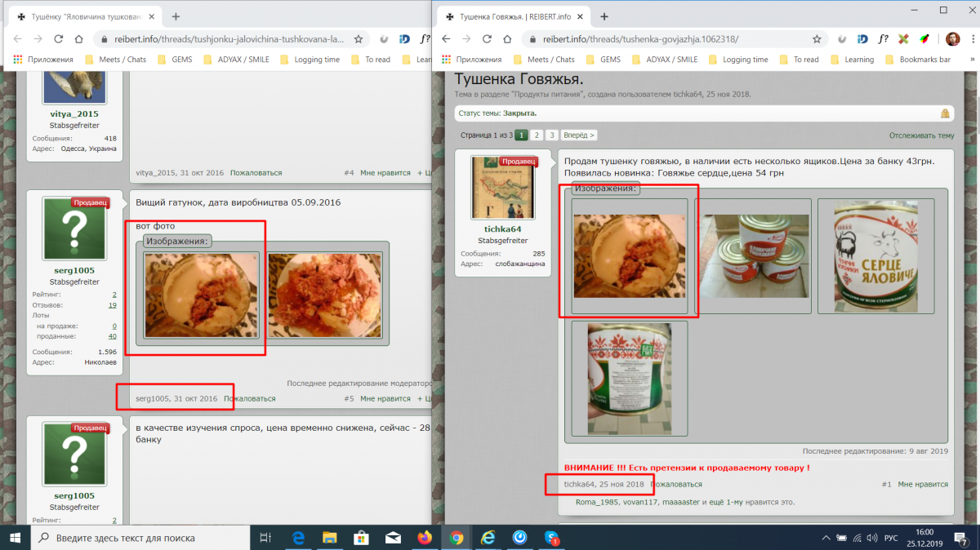Open the 'Серце яловиче' can image thumbnail

pyautogui.click(x=882, y=255)
